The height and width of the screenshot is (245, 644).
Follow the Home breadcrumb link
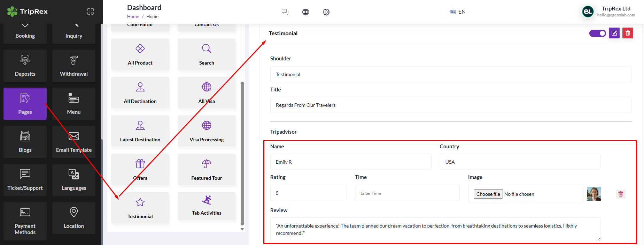coord(133,16)
